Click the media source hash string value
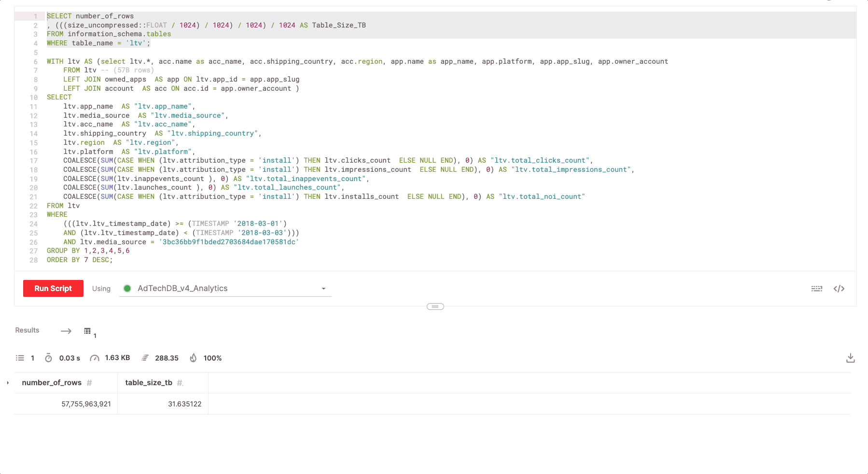868x474 pixels. pos(229,242)
